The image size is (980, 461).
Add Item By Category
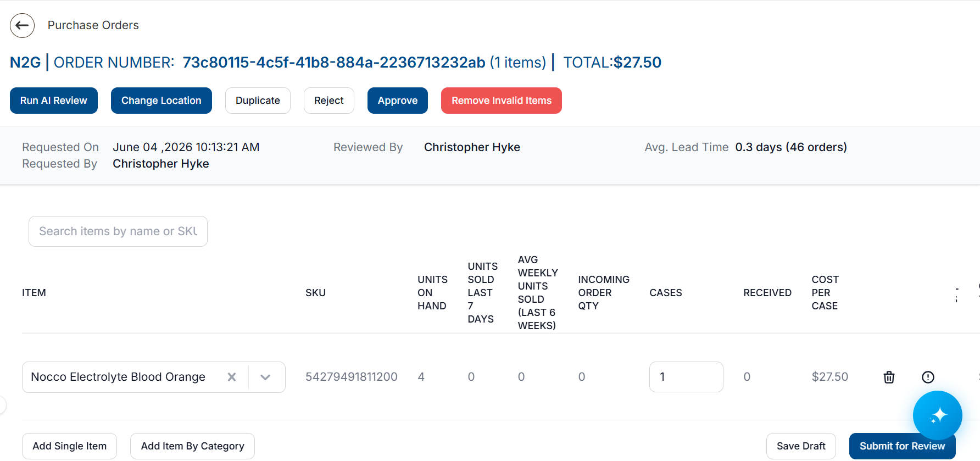pyautogui.click(x=192, y=446)
